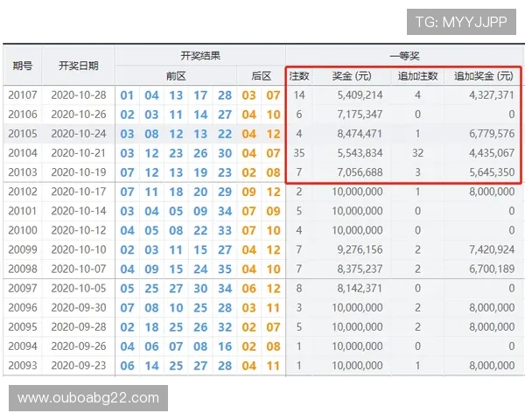Click the additional count 32
The image size is (525, 420).
(x=417, y=153)
